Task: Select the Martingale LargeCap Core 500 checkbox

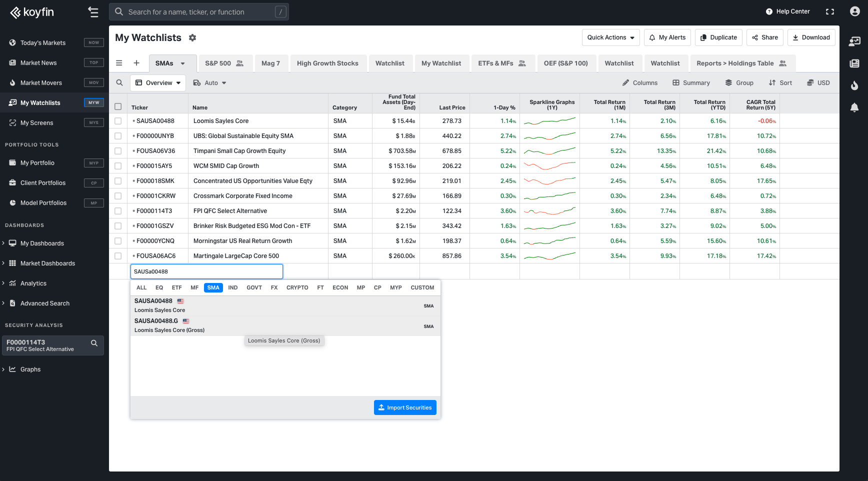Action: pyautogui.click(x=118, y=256)
